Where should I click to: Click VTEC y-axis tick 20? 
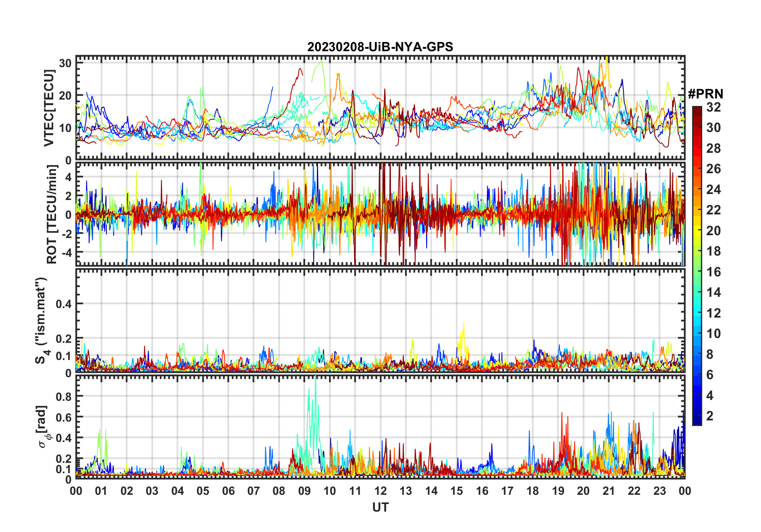pyautogui.click(x=65, y=96)
